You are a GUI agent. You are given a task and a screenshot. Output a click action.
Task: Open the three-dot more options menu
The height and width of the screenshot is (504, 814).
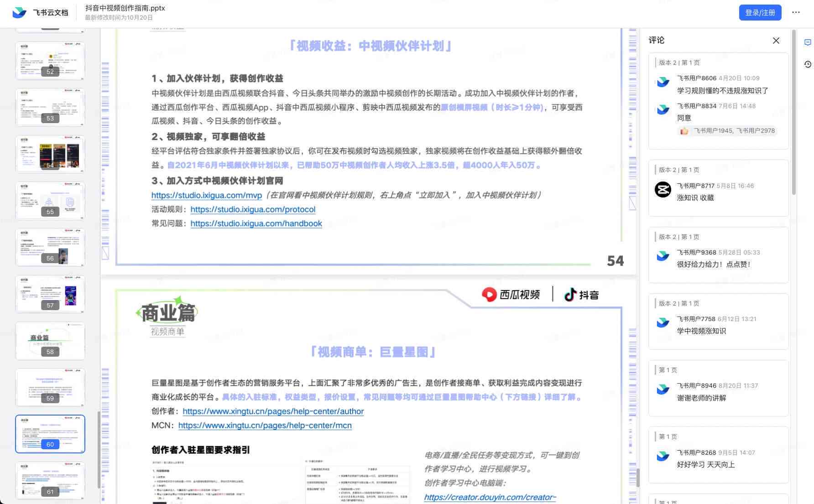tap(796, 12)
